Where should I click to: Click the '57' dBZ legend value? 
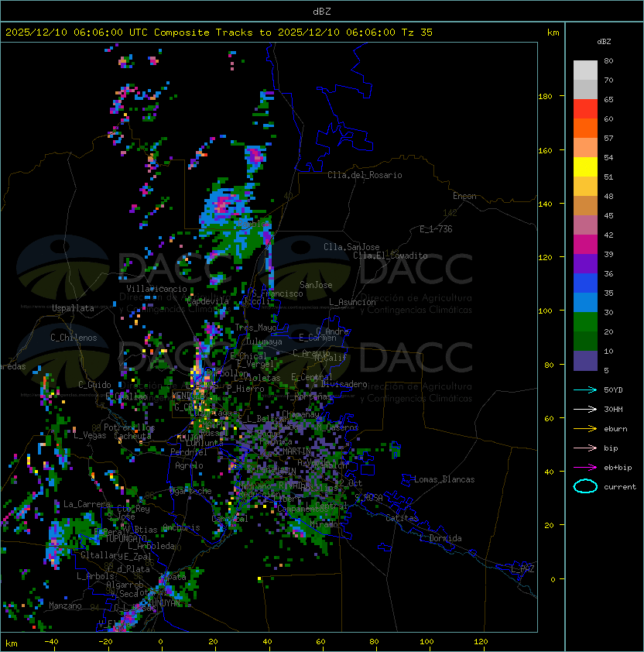[x=608, y=139]
